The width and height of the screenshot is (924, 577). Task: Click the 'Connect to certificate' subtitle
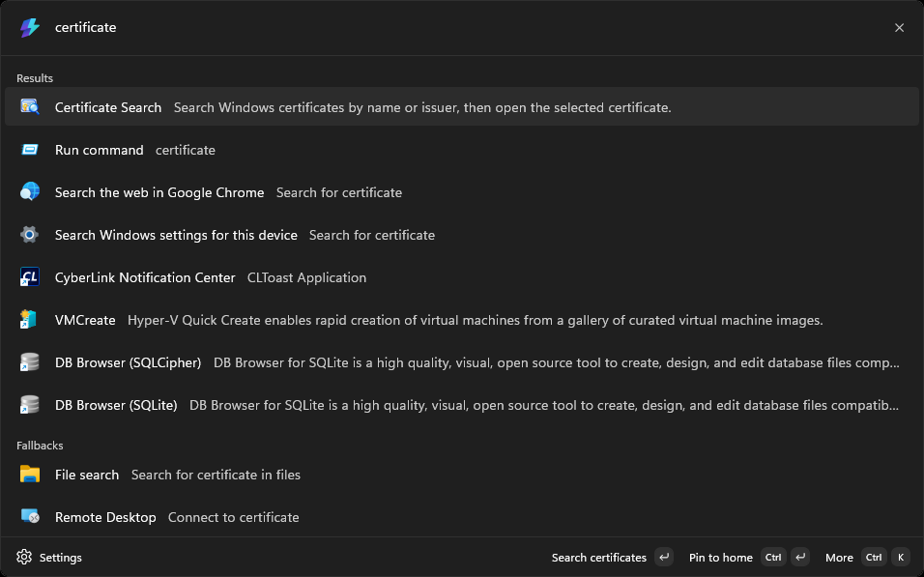[x=233, y=517]
